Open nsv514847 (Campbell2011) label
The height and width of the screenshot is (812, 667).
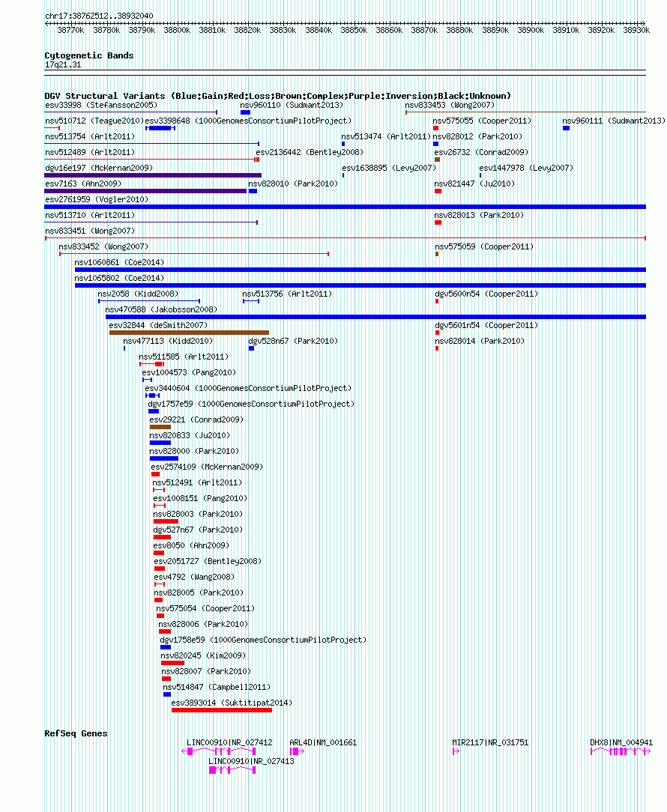point(217,687)
